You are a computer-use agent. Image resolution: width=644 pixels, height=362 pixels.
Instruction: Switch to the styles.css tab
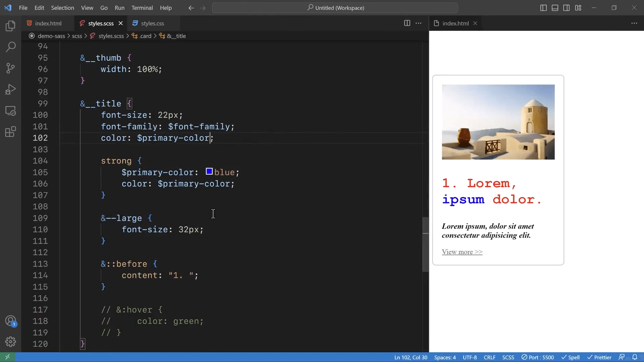(152, 23)
